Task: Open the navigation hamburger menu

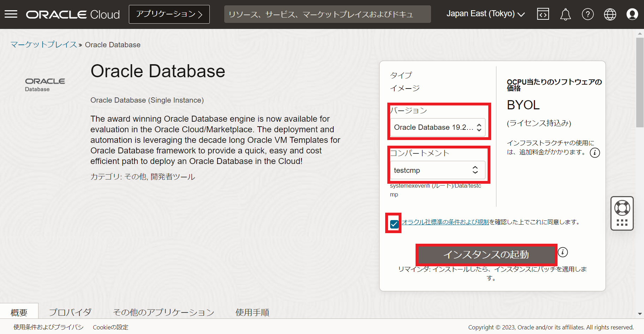Action: coord(11,14)
